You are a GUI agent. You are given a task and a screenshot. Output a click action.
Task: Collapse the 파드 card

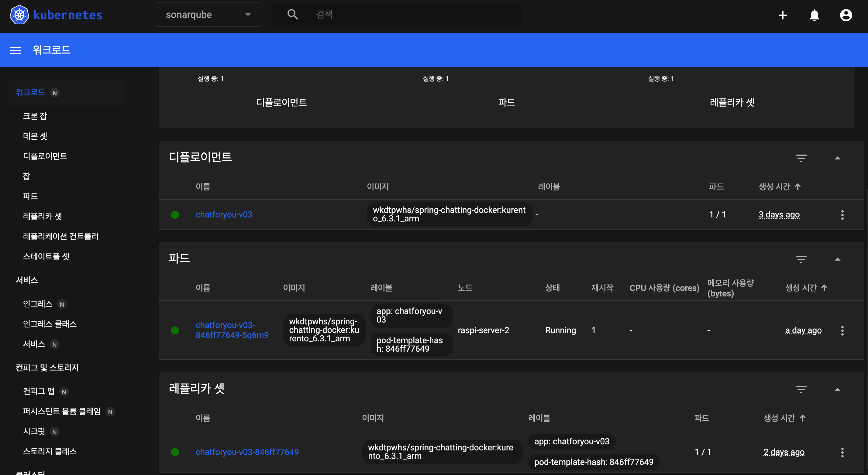pyautogui.click(x=837, y=259)
